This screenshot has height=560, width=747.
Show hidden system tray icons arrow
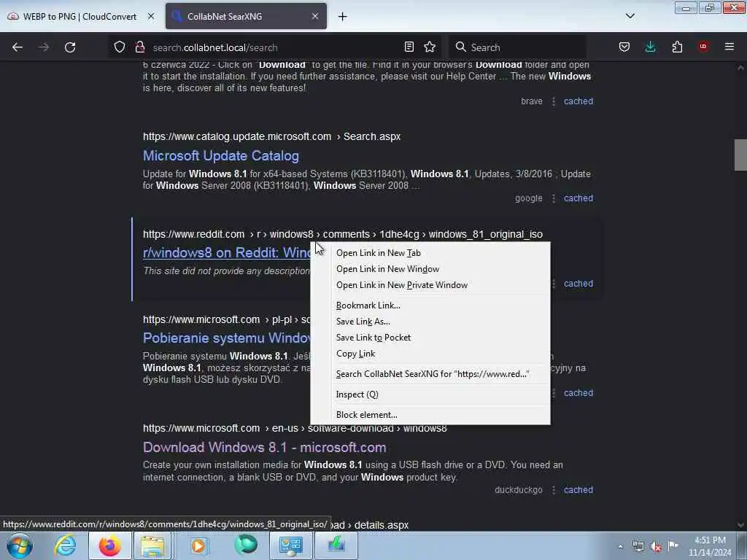[x=620, y=546]
